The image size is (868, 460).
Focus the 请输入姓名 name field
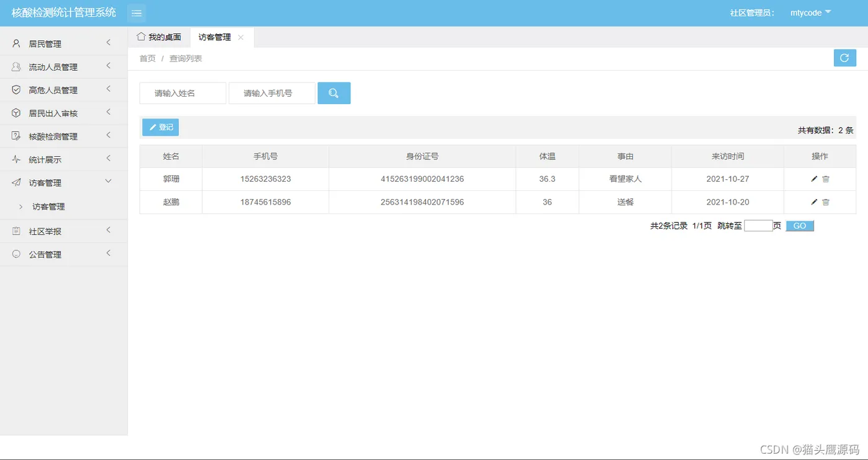tap(183, 93)
